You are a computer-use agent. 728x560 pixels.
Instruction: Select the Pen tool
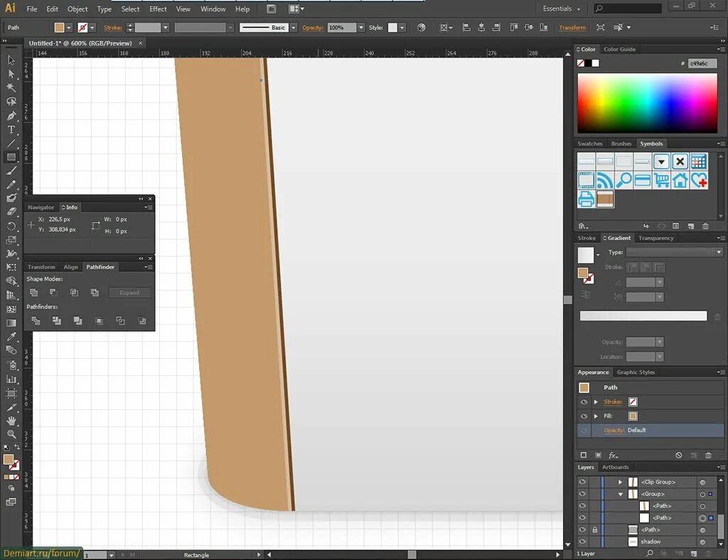click(x=11, y=116)
